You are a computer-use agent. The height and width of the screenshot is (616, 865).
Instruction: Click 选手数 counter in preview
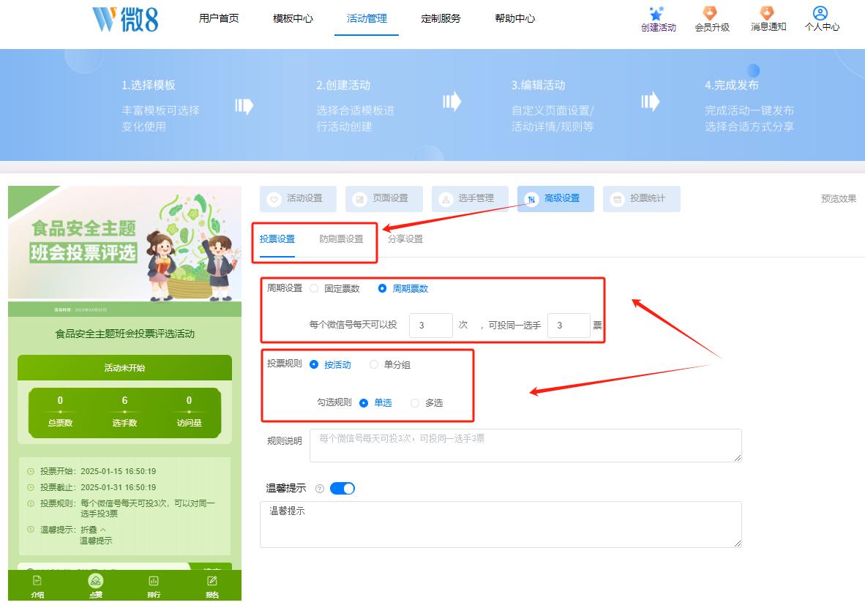point(124,411)
